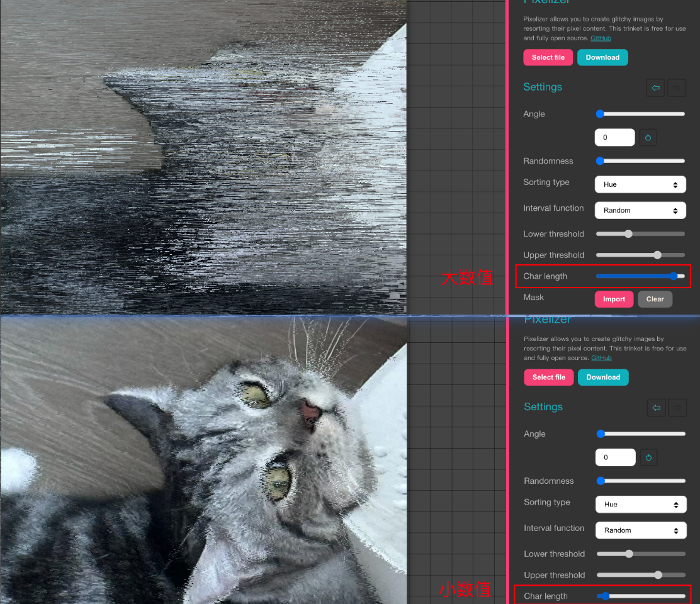The width and height of the screenshot is (700, 604).
Task: Click Upper threshold slider in upper panel
Action: (640, 255)
